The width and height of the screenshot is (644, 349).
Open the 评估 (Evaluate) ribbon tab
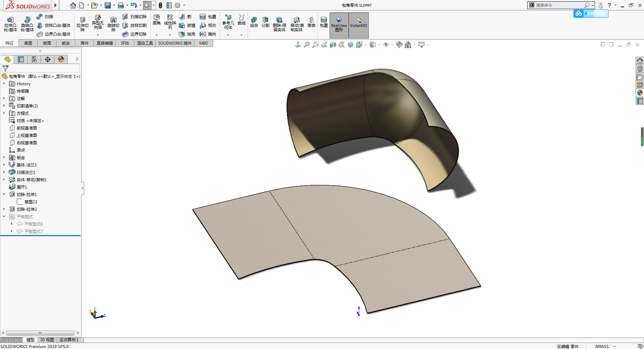tap(125, 43)
